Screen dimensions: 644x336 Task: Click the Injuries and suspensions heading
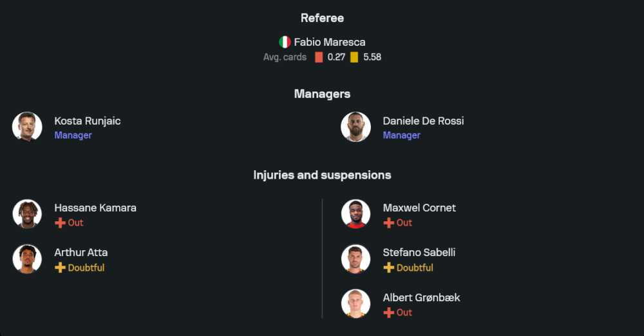(x=322, y=175)
